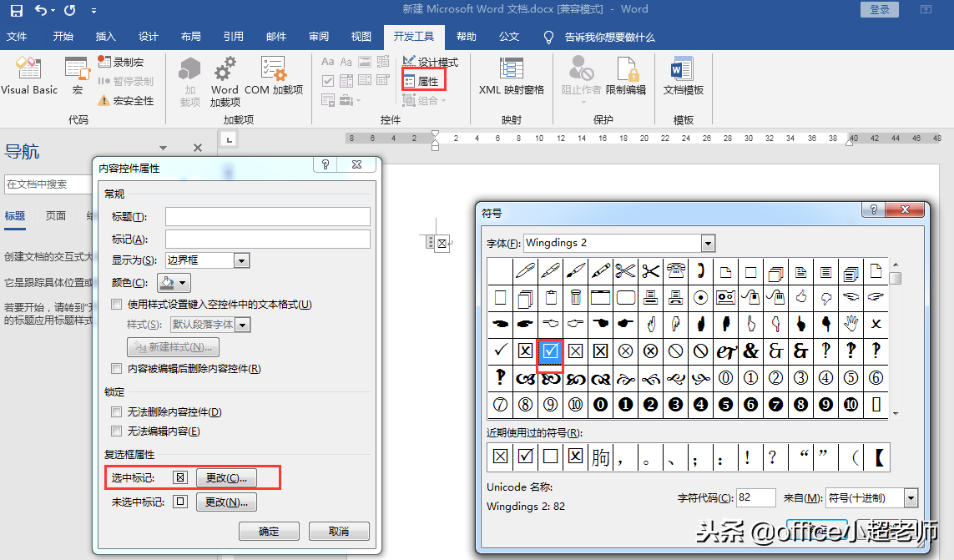
Task: Open the Group (组合) dropdown
Action: coord(425,100)
